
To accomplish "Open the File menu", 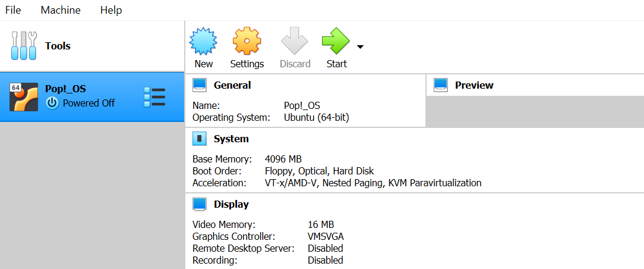I will point(13,10).
